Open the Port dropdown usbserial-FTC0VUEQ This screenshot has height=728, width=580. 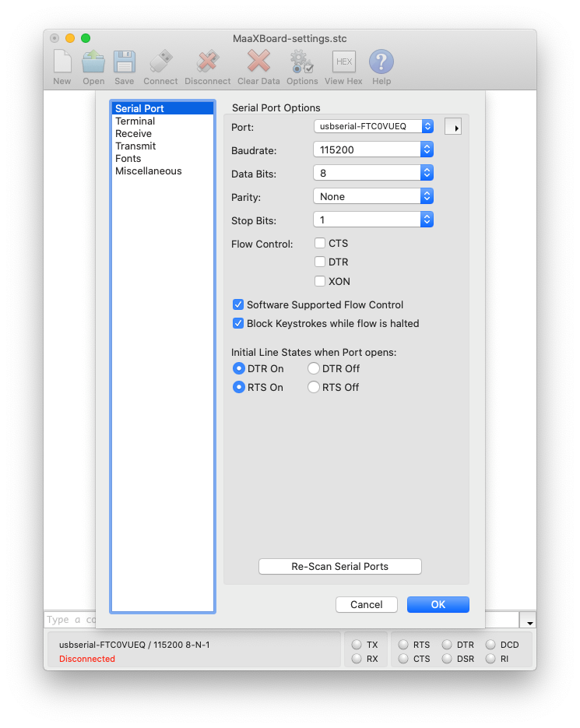pos(374,126)
